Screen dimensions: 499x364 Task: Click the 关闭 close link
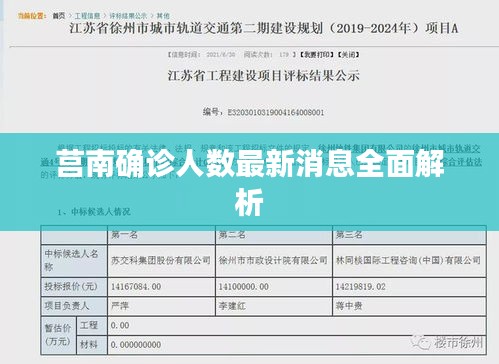click(349, 54)
